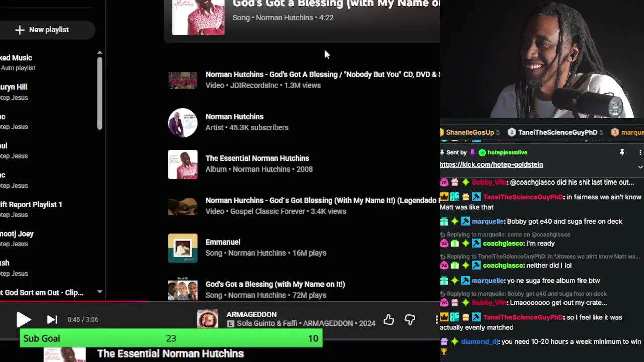This screenshot has height=362, width=644.
Task: Click the diamond_dj username in chat
Action: 479,342
